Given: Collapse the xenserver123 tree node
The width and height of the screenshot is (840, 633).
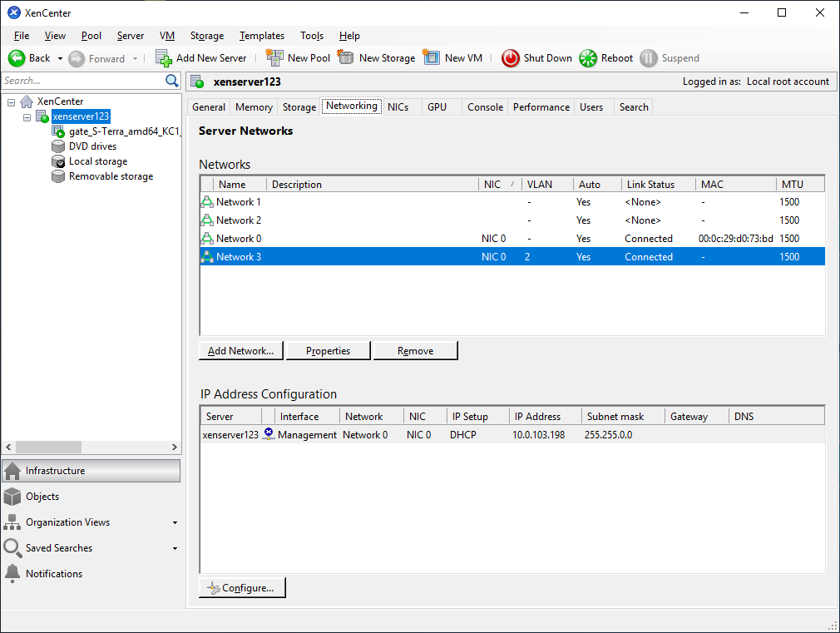Looking at the screenshot, I should coord(27,116).
